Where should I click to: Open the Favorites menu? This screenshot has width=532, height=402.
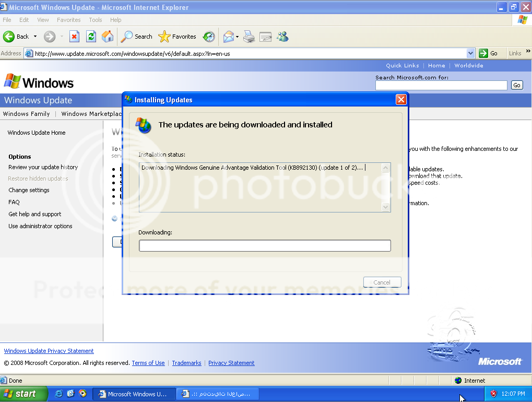pos(69,20)
